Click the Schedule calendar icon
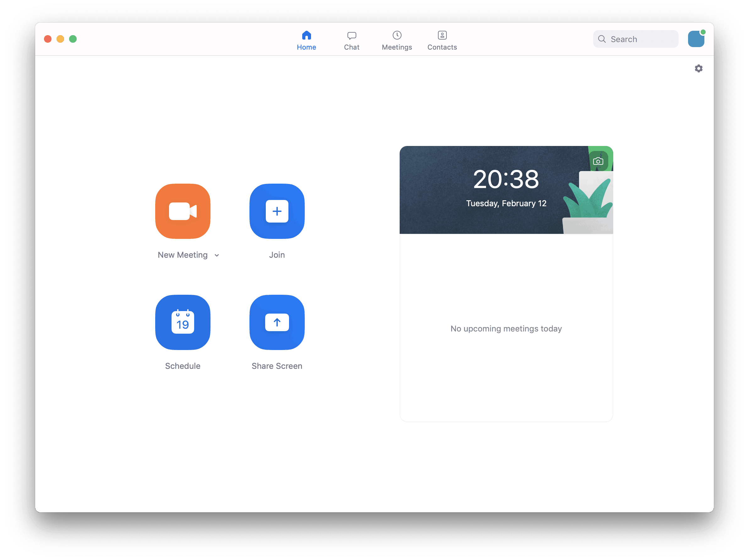 coord(183,322)
